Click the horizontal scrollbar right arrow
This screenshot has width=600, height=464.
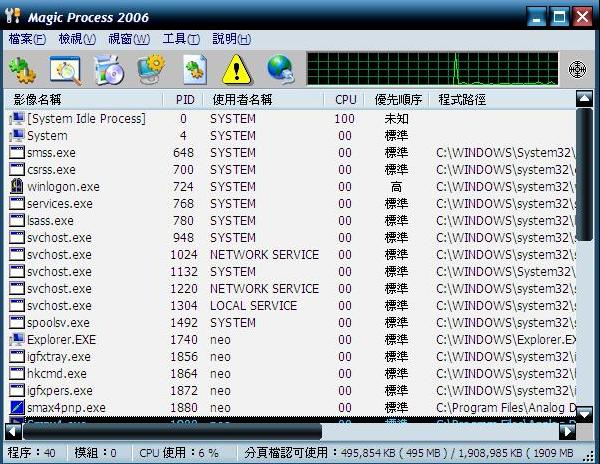(x=567, y=431)
